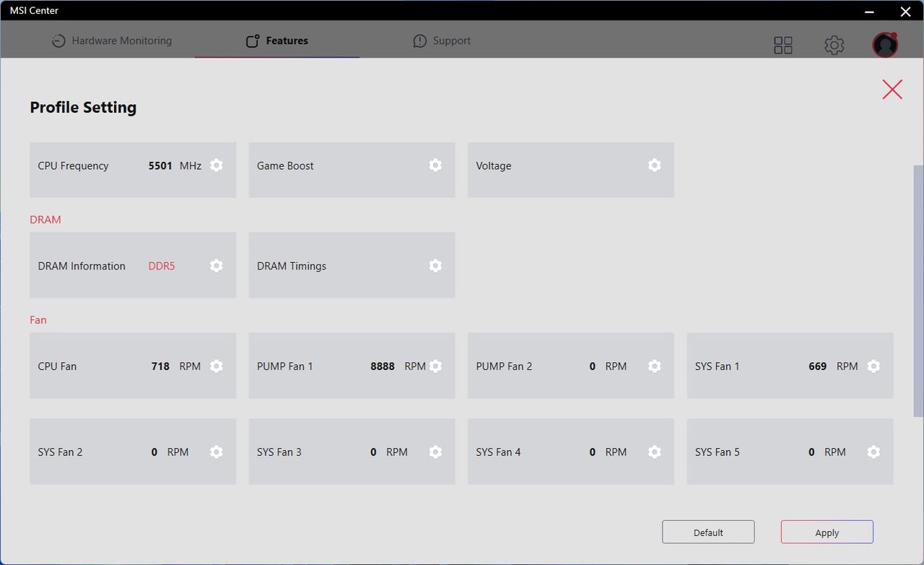Open SYS Fan 1 gear settings
This screenshot has width=924, height=565.
pos(873,366)
